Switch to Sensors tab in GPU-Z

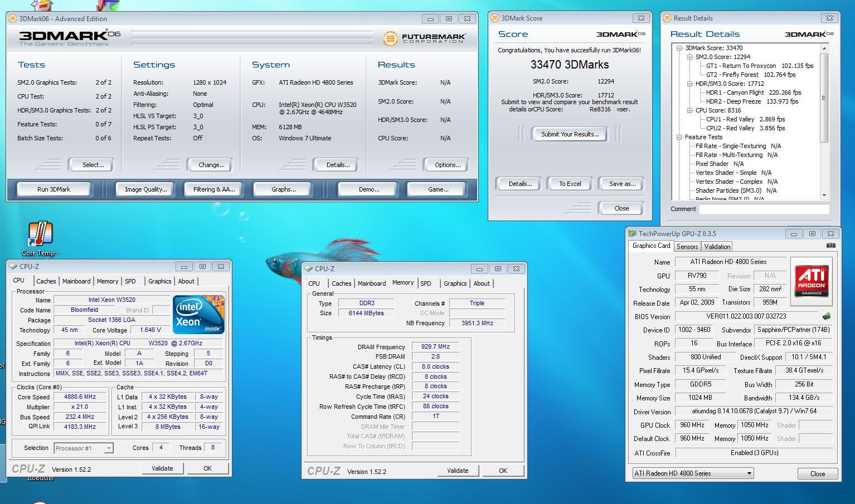pyautogui.click(x=687, y=247)
